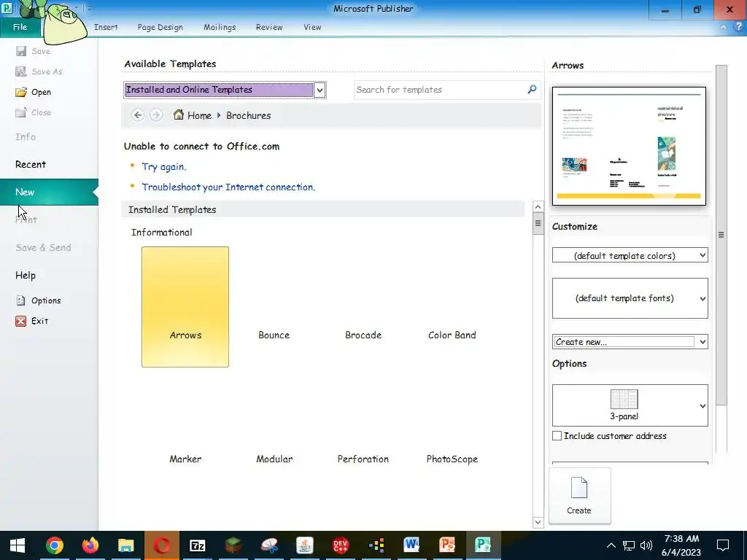
Task: Open the Insert ribbon tab
Action: tap(106, 27)
